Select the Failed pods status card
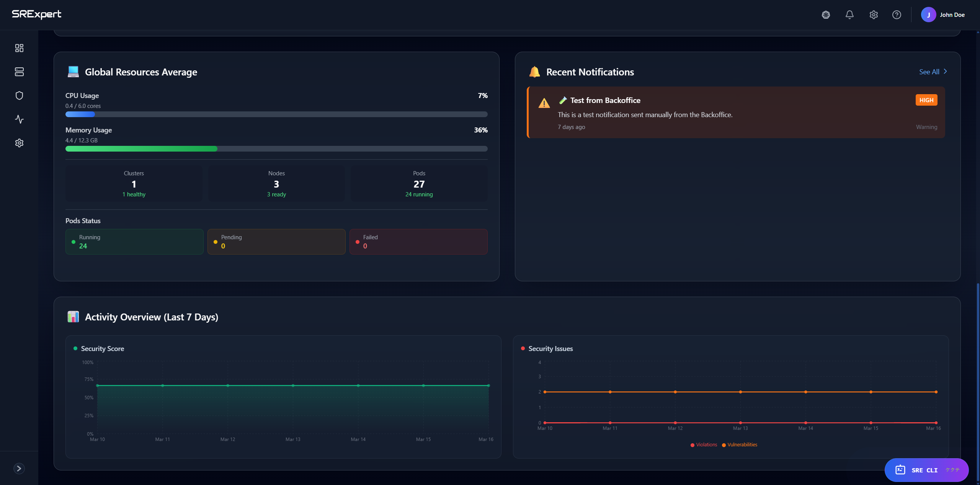 coord(418,242)
